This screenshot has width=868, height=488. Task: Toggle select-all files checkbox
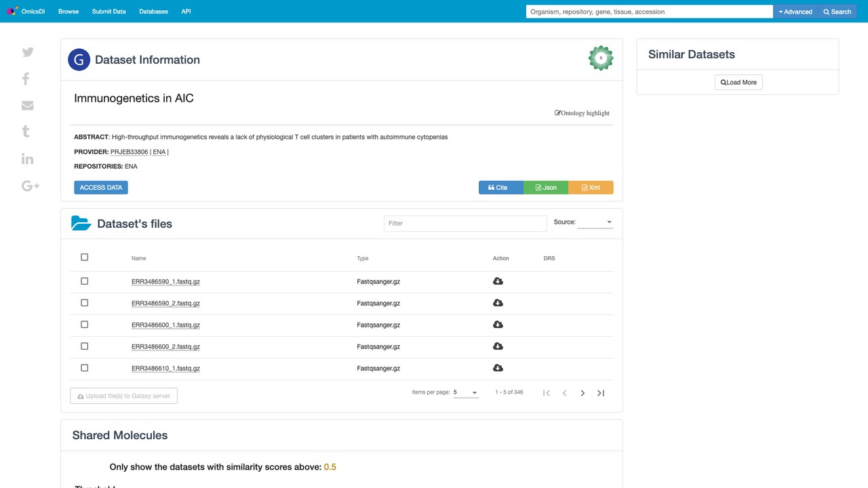[x=85, y=257]
